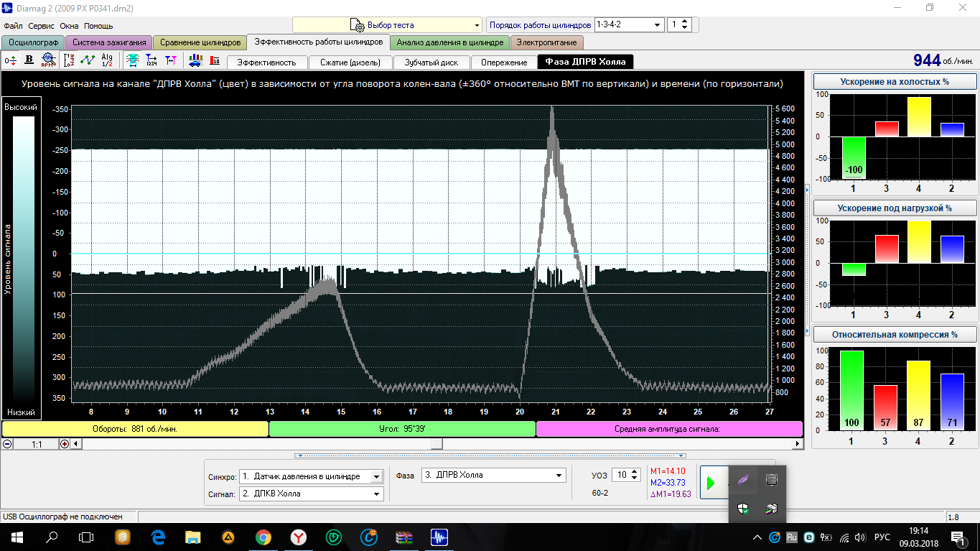This screenshot has height=551, width=980.
Task: Switch to Анализ давления в цилиндре tab
Action: 450,42
